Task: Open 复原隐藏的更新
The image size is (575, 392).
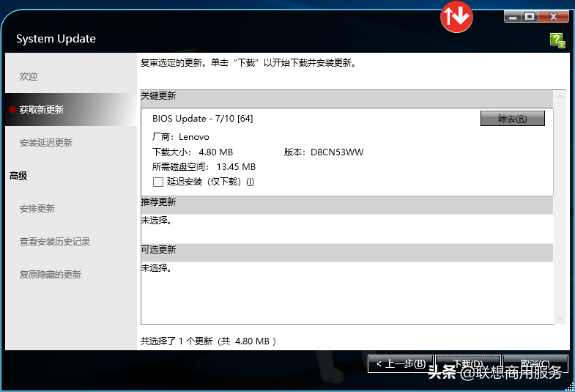Action: (51, 274)
